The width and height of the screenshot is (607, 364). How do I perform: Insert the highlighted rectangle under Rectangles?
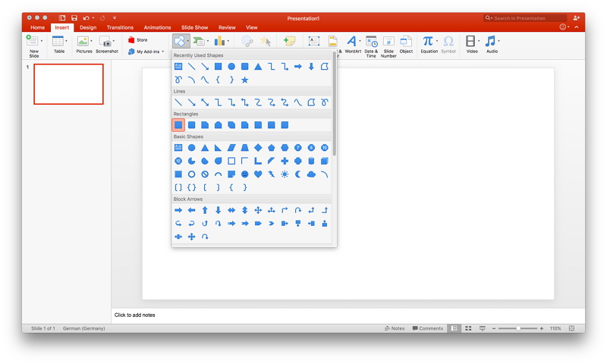tap(178, 125)
